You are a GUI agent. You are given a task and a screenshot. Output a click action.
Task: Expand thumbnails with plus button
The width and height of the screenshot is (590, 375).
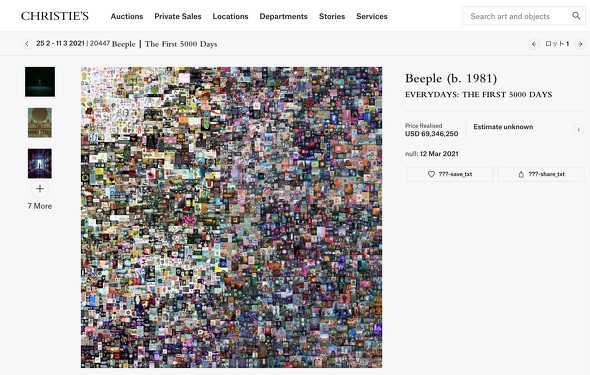click(40, 189)
